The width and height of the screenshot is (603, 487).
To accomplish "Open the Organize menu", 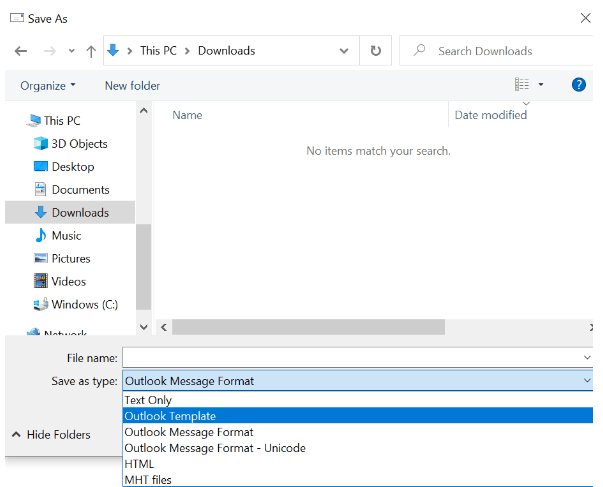I will click(x=48, y=86).
